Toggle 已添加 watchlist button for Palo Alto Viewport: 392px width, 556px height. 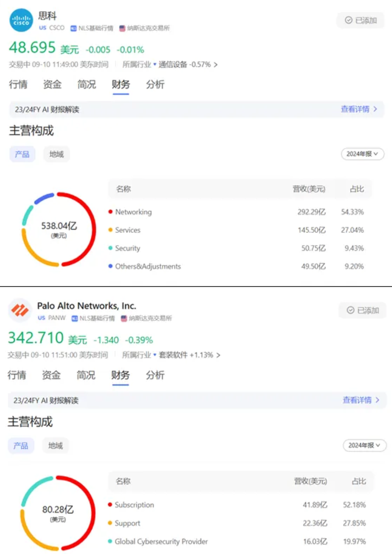tap(362, 310)
